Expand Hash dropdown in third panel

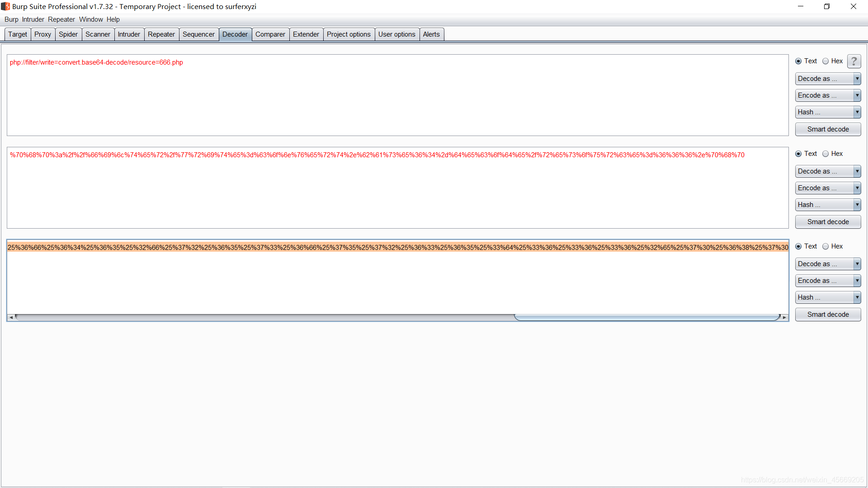[x=856, y=297]
